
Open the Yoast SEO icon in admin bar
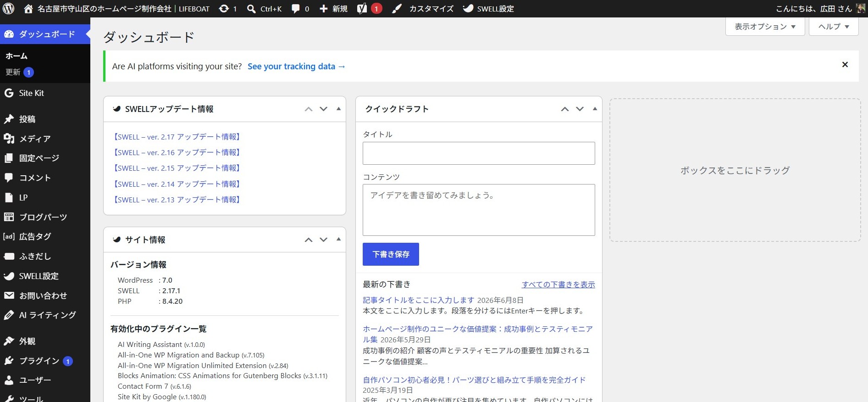(x=362, y=9)
